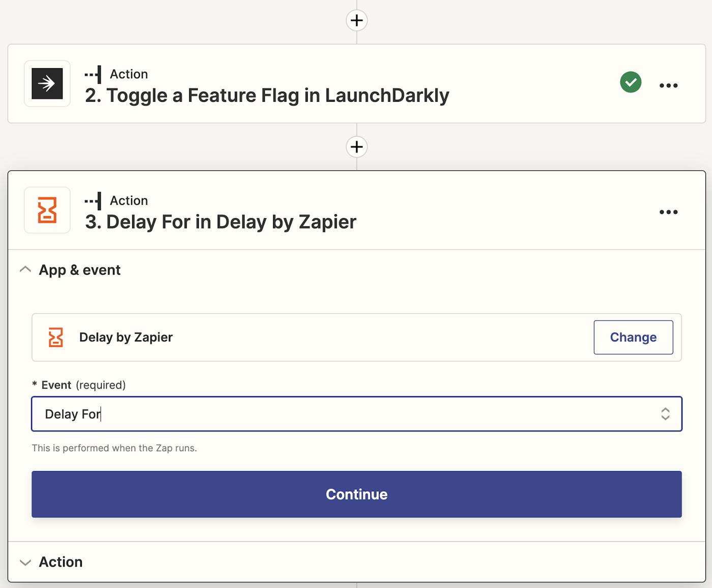Expand the Action section

pyautogui.click(x=25, y=562)
